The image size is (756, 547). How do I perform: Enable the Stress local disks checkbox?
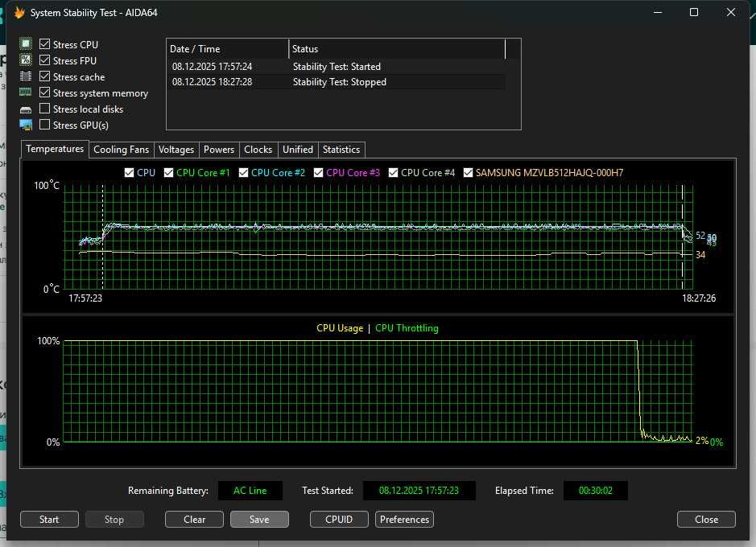45,109
